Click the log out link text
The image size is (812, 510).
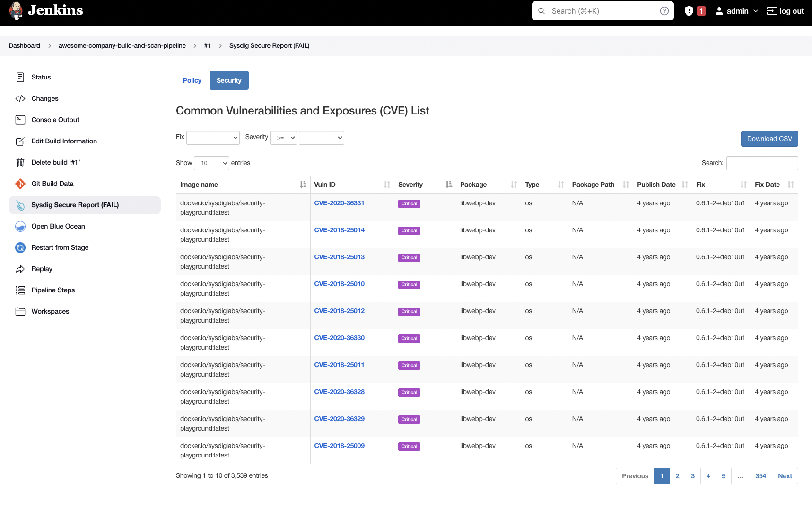(792, 11)
